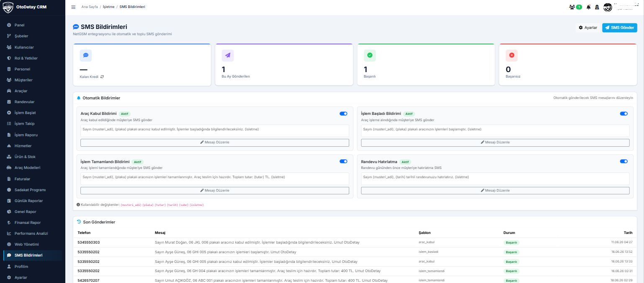
Task: Navigate to Sadakat Programı in the sidebar
Action: (x=33, y=190)
